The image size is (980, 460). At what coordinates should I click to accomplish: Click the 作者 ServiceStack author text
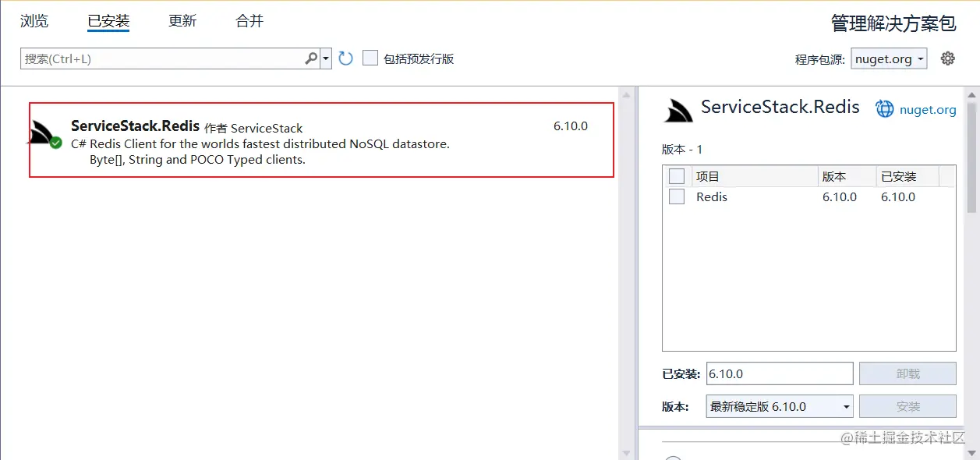(x=253, y=128)
